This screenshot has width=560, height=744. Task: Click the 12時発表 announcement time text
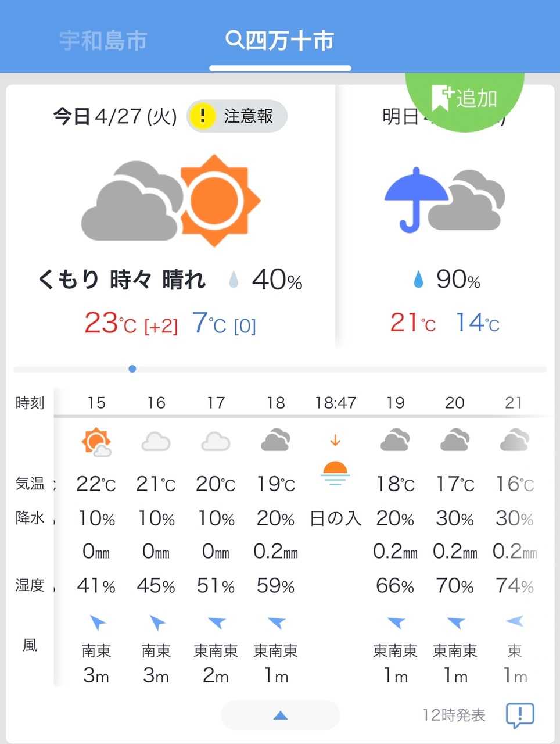[x=454, y=715]
